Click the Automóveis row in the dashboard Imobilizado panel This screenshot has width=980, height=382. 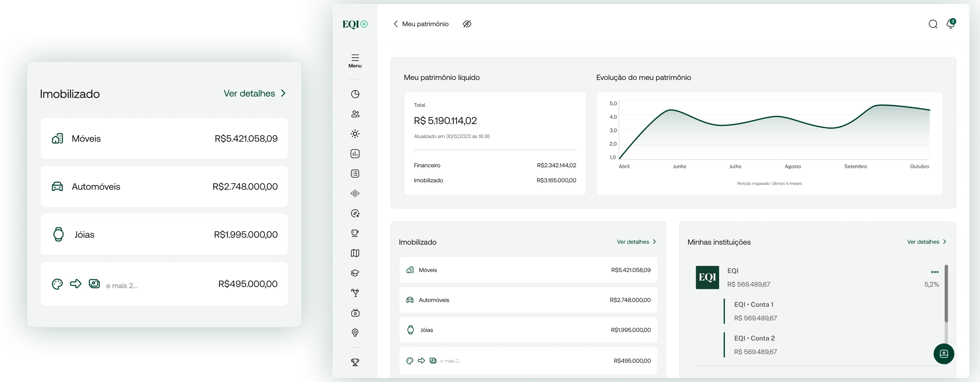tap(528, 300)
